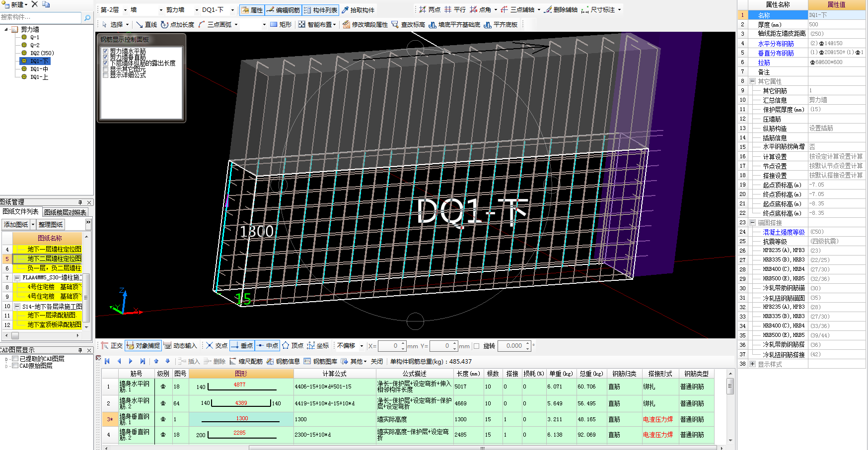Image resolution: width=868 pixels, height=450 pixels.
Task: Toggle 构件列表 (Component List) panel
Action: tap(320, 10)
